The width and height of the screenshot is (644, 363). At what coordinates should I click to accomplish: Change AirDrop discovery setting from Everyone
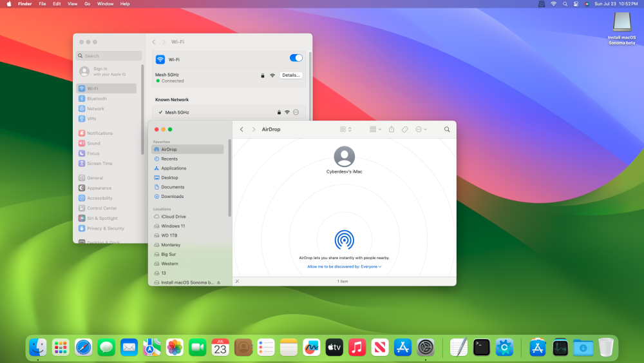tap(344, 267)
